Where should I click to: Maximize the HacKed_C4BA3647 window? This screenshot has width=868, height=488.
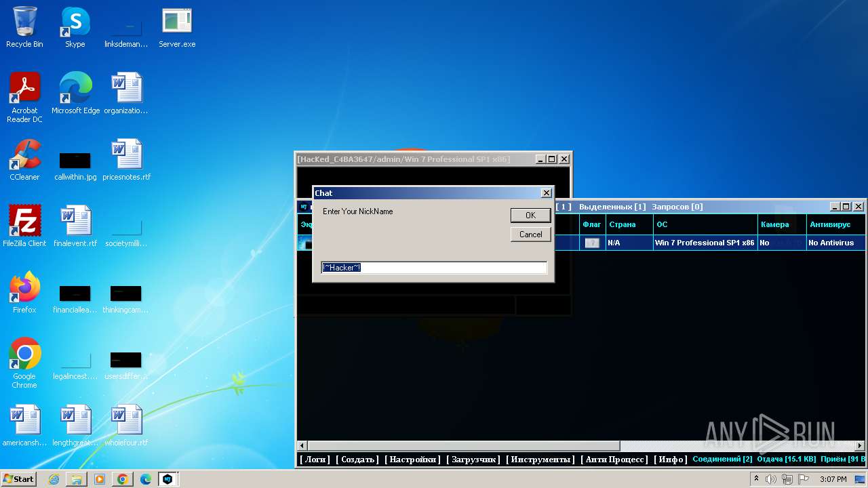click(552, 159)
